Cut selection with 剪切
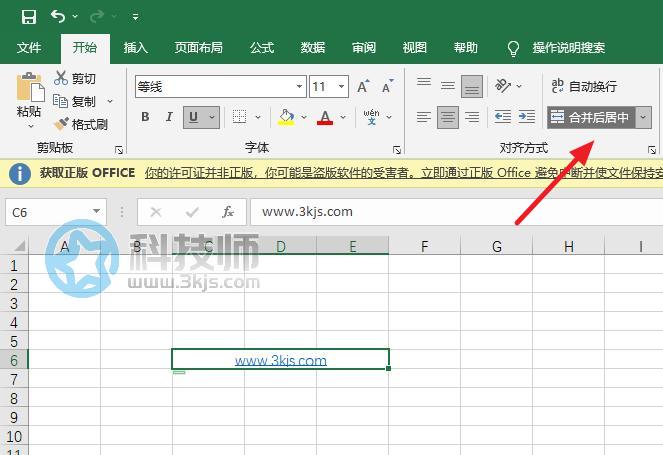 coord(75,78)
